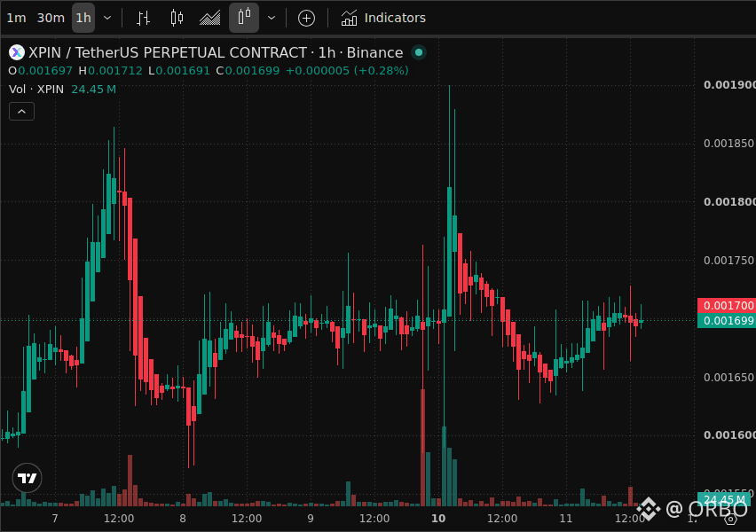Image resolution: width=756 pixels, height=532 pixels.
Task: Click the TradingView logo badge
Action: 27,478
